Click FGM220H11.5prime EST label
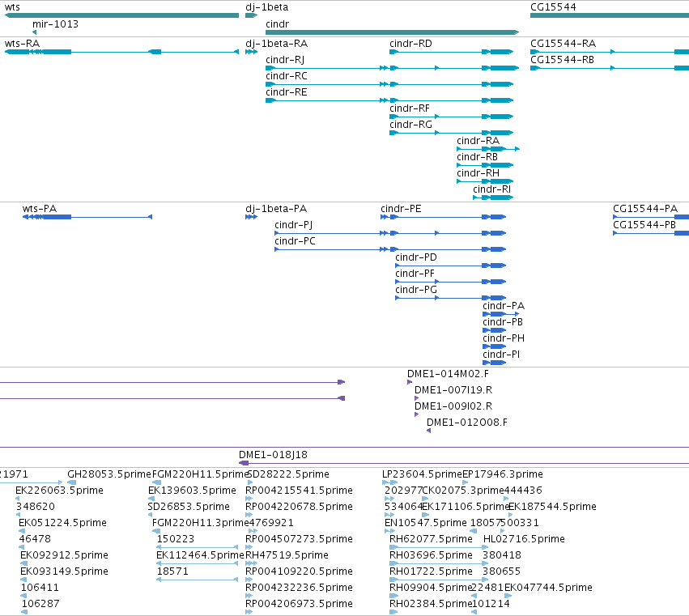689x616 pixels. pyautogui.click(x=199, y=474)
